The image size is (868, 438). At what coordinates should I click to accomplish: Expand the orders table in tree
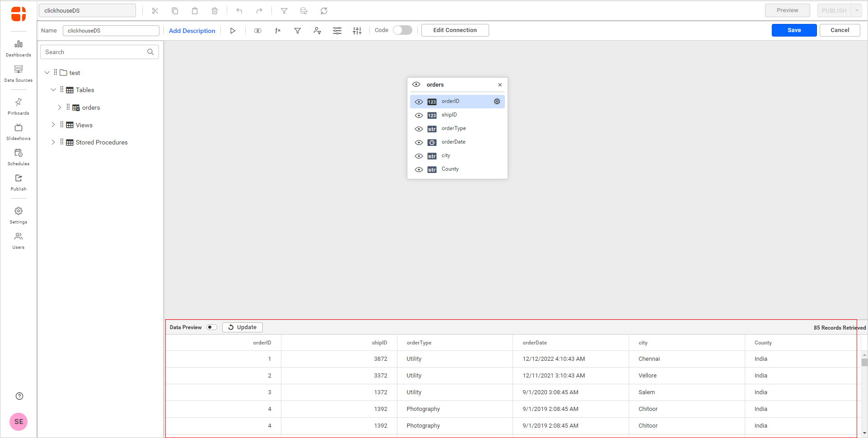coord(60,107)
